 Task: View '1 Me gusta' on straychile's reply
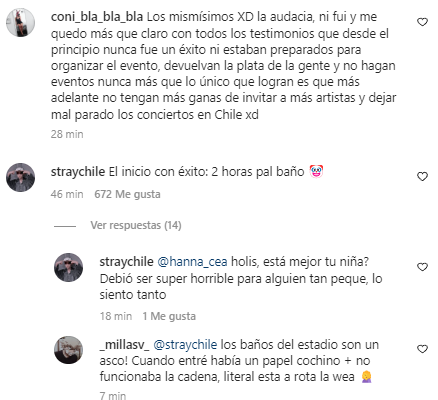(x=169, y=316)
